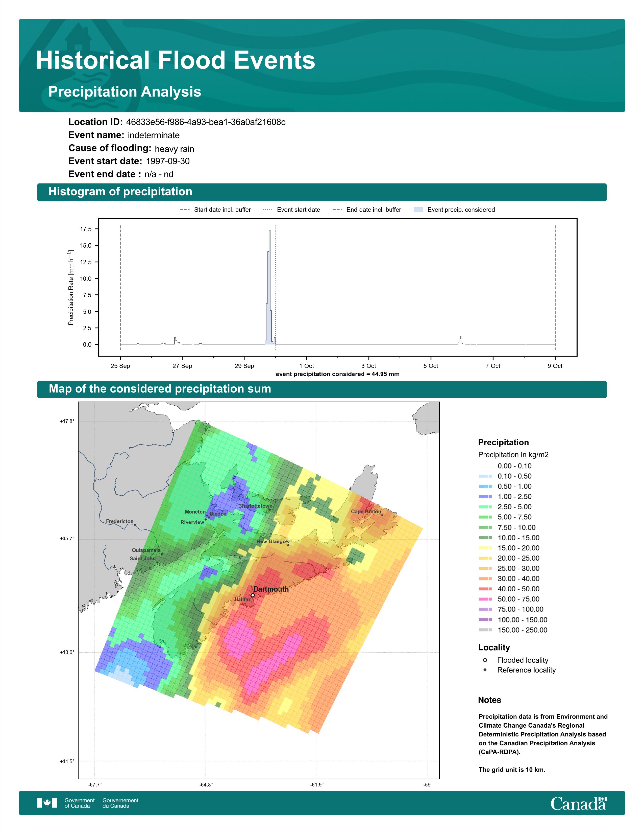Click the 'Histogram of precipitation' section header
This screenshot has height=834, width=644.
click(x=120, y=192)
